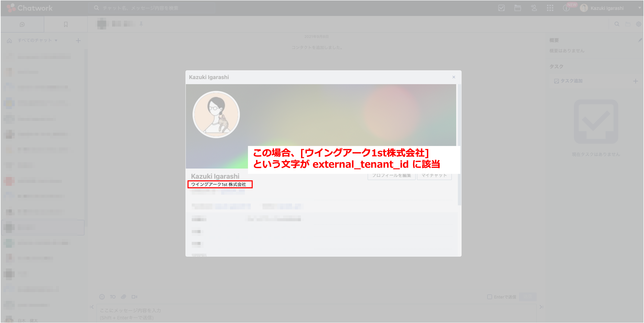The width and height of the screenshot is (644, 323).
Task: Click the Chatwork logo
Action: (30, 8)
